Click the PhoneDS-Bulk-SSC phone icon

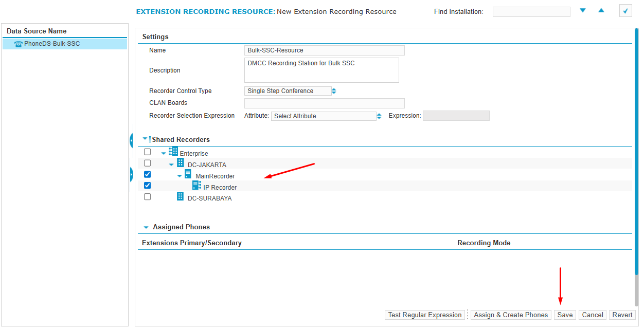point(19,44)
